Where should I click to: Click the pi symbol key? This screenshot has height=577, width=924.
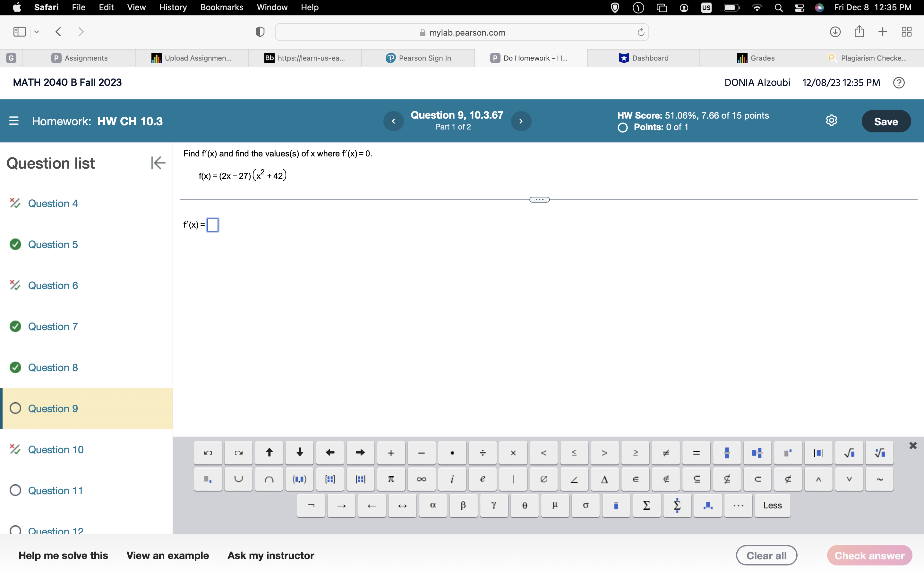[x=390, y=479]
